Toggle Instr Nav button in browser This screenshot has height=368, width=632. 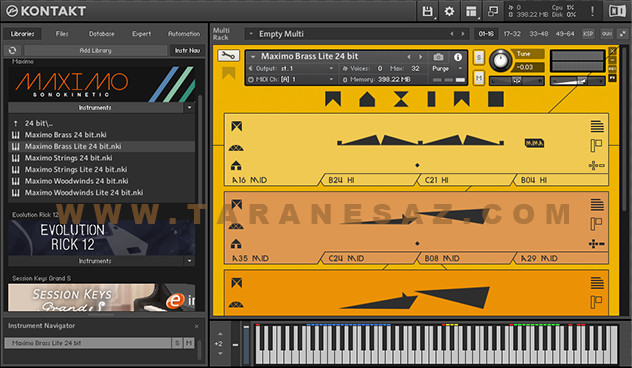(x=187, y=50)
